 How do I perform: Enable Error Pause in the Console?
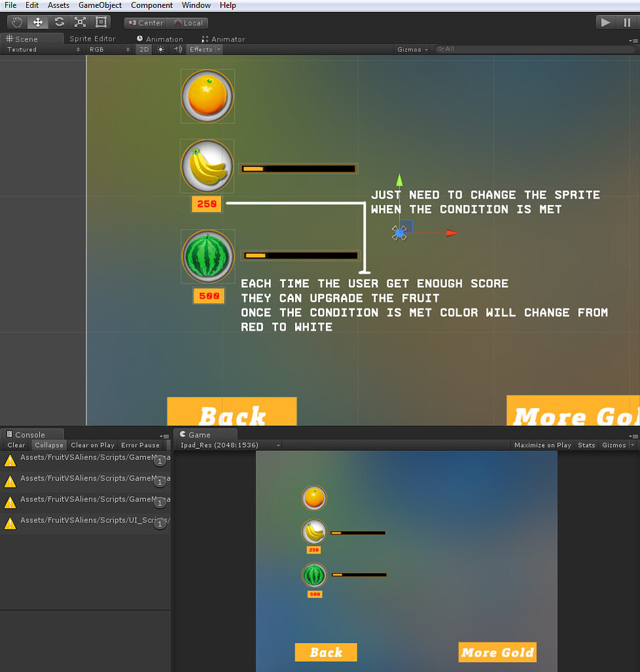139,445
